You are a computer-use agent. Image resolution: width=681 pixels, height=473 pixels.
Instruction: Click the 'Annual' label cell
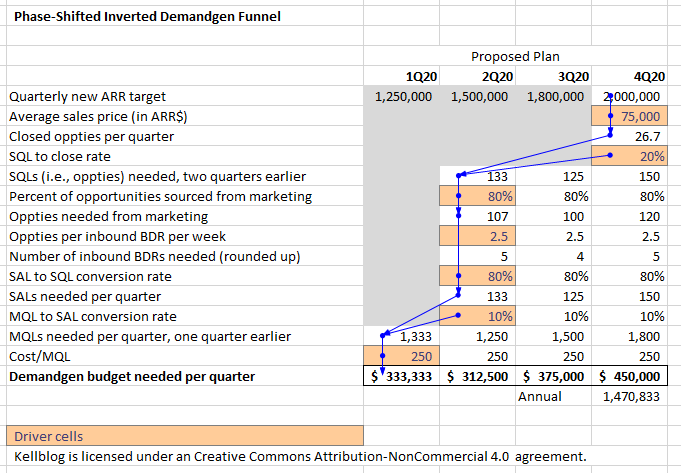(553, 396)
